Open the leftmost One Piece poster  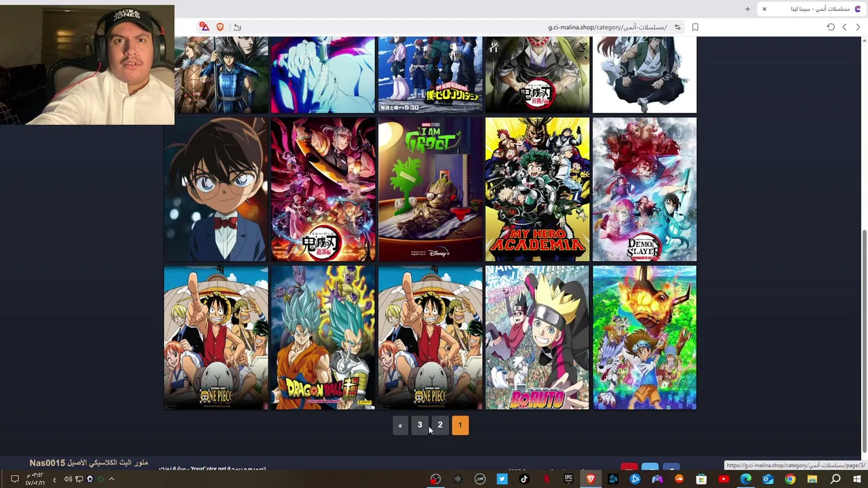(x=216, y=338)
